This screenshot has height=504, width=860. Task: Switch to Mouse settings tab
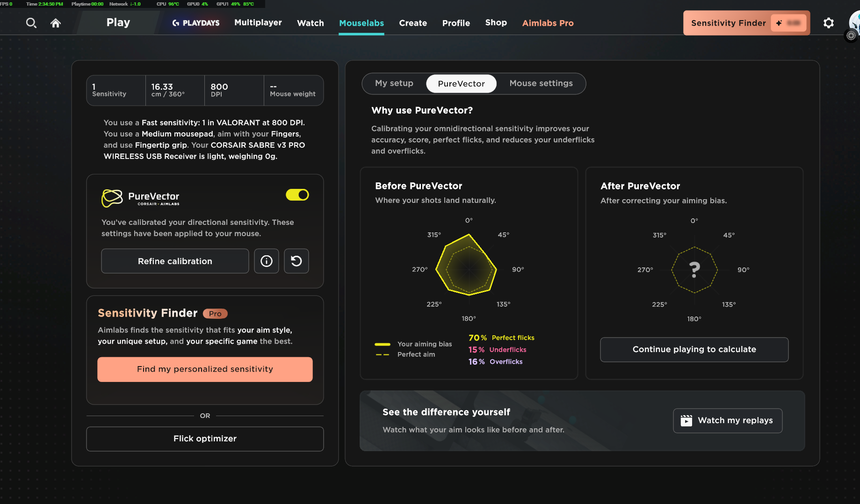[x=541, y=83]
